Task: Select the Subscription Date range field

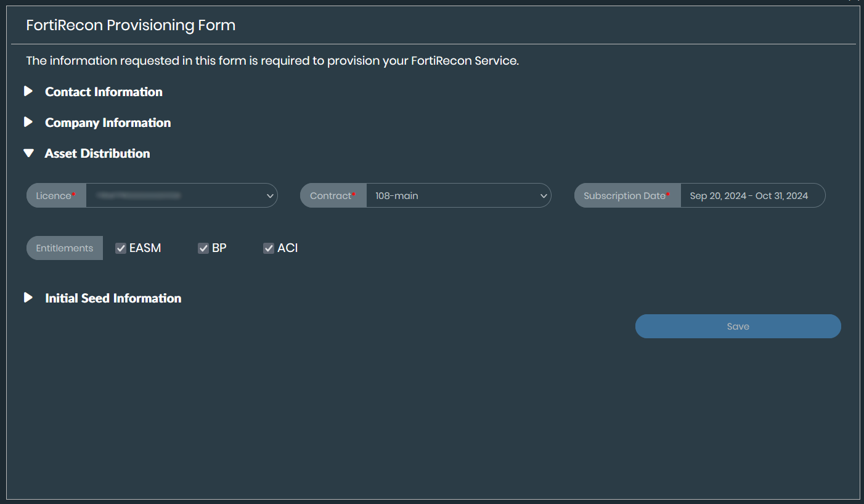Action: pos(752,195)
